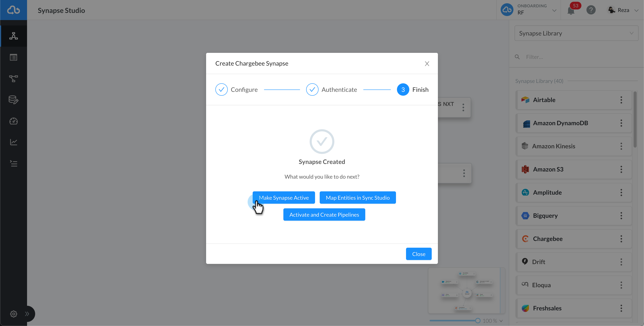This screenshot has height=326, width=644.
Task: Click the blue Close button in dialog
Action: coord(419,254)
